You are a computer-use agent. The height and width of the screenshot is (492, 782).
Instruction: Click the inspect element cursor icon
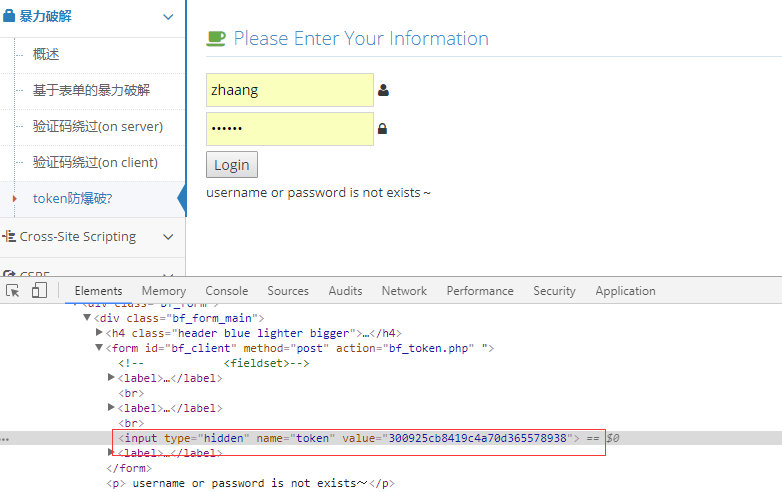point(13,291)
